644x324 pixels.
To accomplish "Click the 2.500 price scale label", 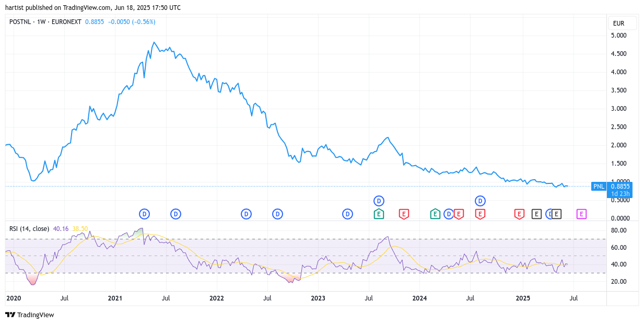I will (618, 127).
